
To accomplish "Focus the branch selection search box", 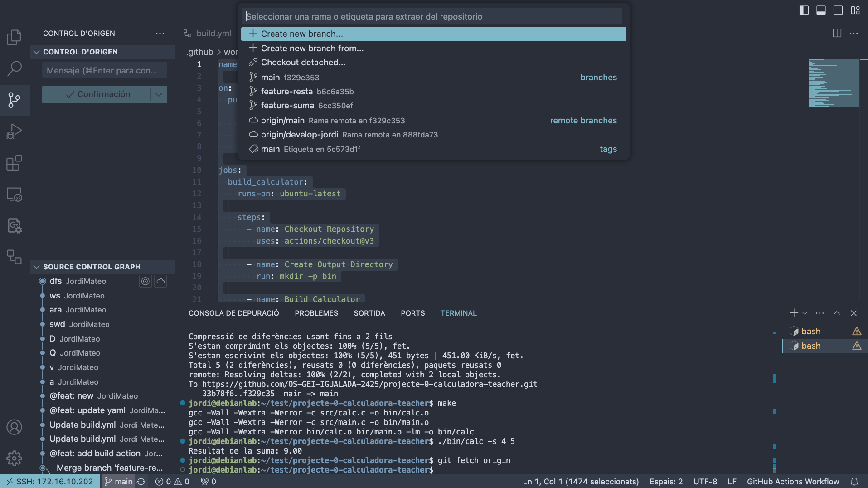I will click(x=432, y=16).
